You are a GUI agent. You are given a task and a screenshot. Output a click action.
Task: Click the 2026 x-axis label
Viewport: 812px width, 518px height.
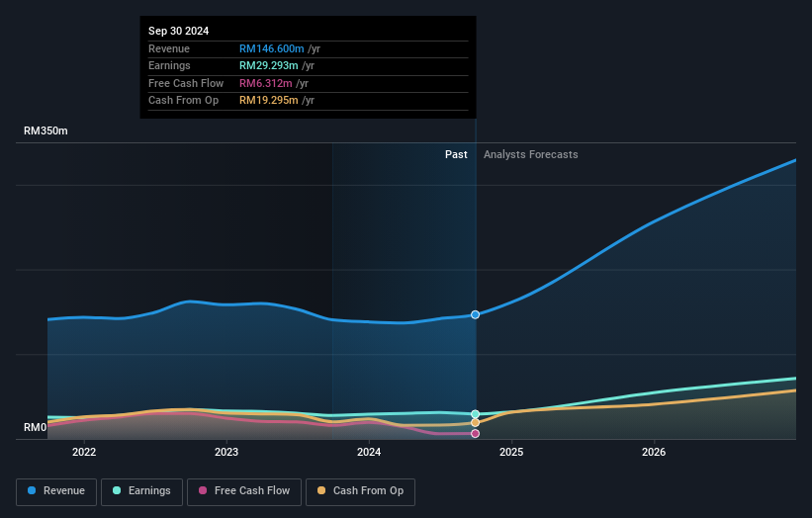pyautogui.click(x=654, y=452)
